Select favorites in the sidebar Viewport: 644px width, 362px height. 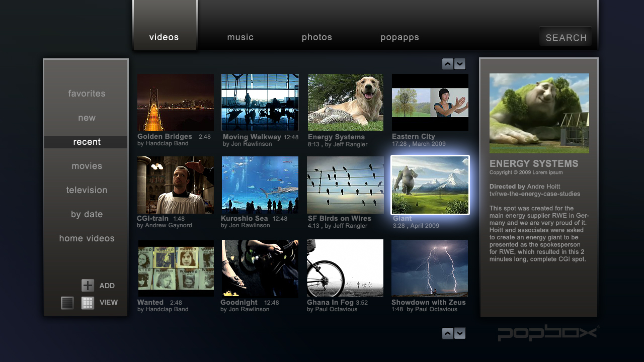[87, 94]
